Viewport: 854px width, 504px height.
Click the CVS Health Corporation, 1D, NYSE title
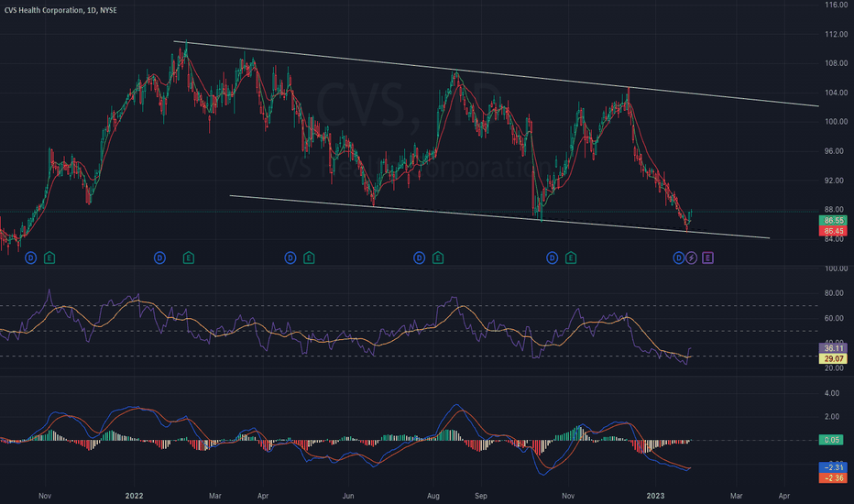(x=60, y=10)
